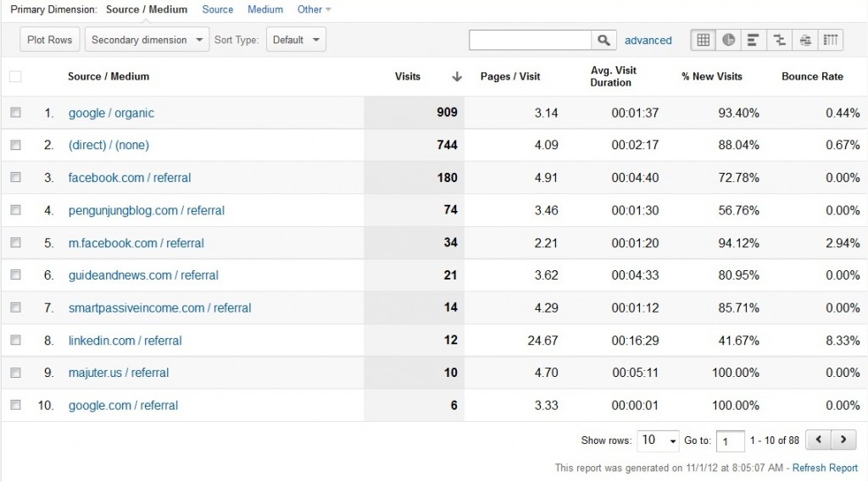Sort by the Visits column header

(408, 76)
